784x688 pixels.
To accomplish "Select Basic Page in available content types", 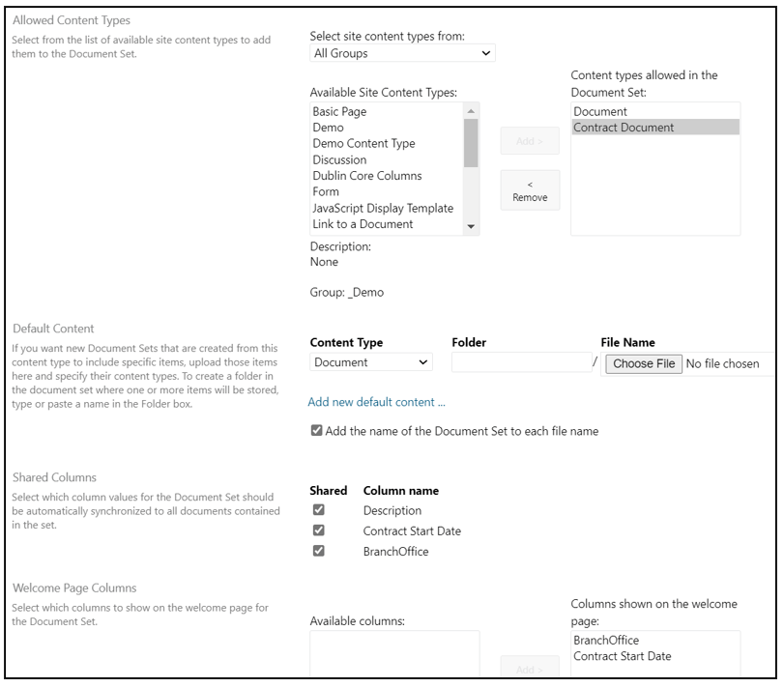I will tap(339, 112).
